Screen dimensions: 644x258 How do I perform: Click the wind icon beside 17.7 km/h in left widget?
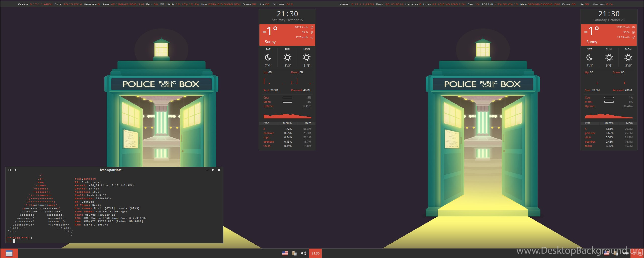312,37
